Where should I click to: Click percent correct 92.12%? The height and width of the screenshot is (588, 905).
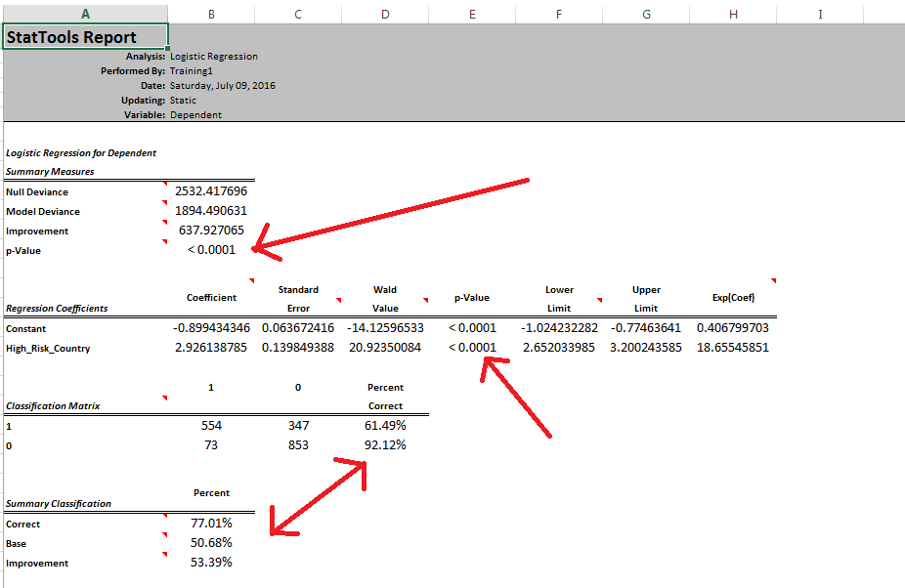click(x=385, y=444)
